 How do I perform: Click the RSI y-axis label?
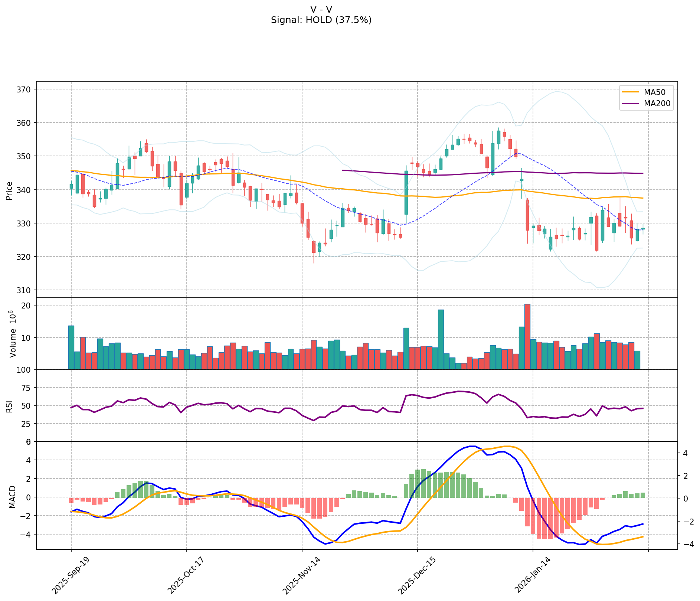[10, 406]
